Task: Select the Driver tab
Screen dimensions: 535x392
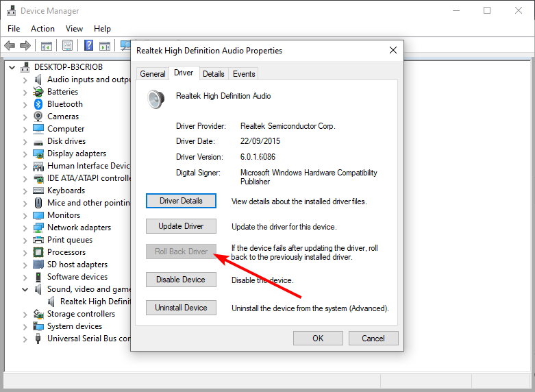Action: (184, 73)
